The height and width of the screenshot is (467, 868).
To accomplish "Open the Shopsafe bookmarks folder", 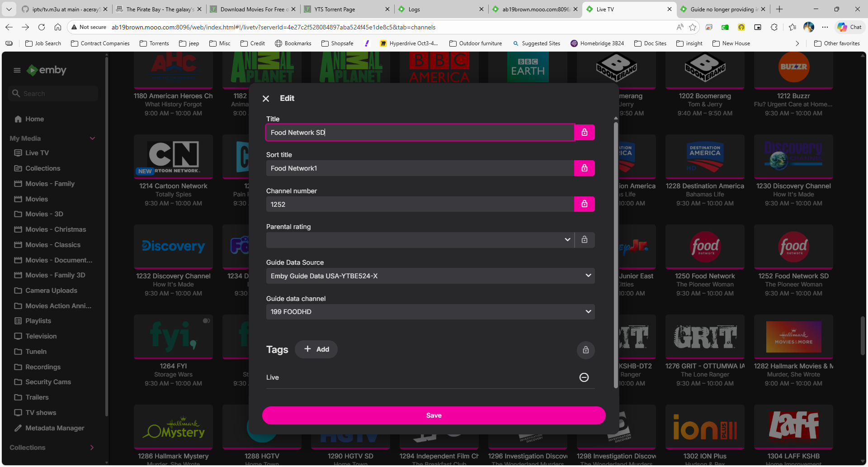I will [337, 43].
